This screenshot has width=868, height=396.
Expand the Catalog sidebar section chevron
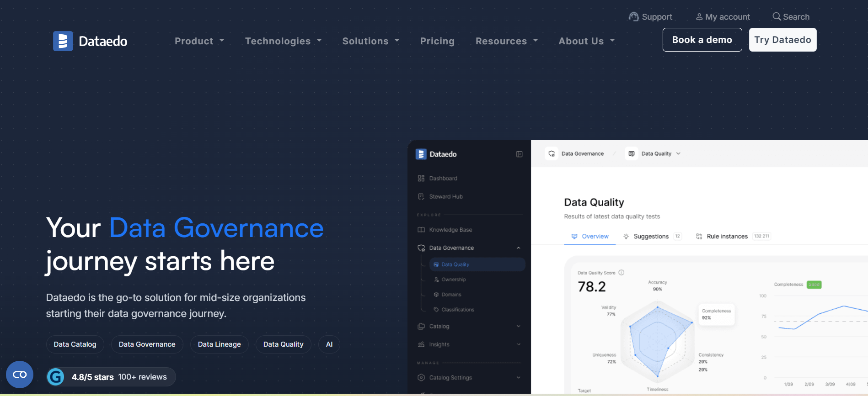519,326
